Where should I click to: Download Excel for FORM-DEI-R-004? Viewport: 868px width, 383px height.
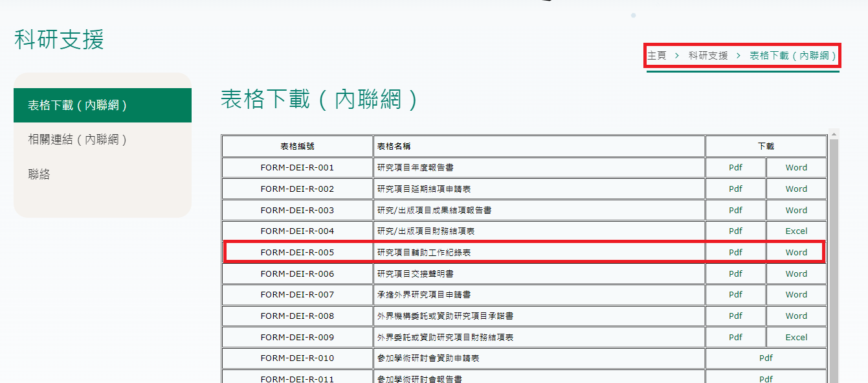coord(796,231)
